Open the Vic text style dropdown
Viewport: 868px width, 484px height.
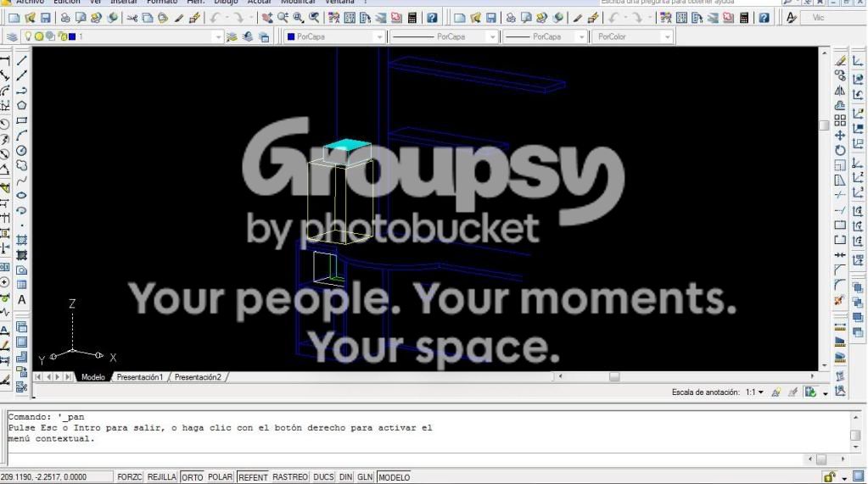pyautogui.click(x=835, y=18)
